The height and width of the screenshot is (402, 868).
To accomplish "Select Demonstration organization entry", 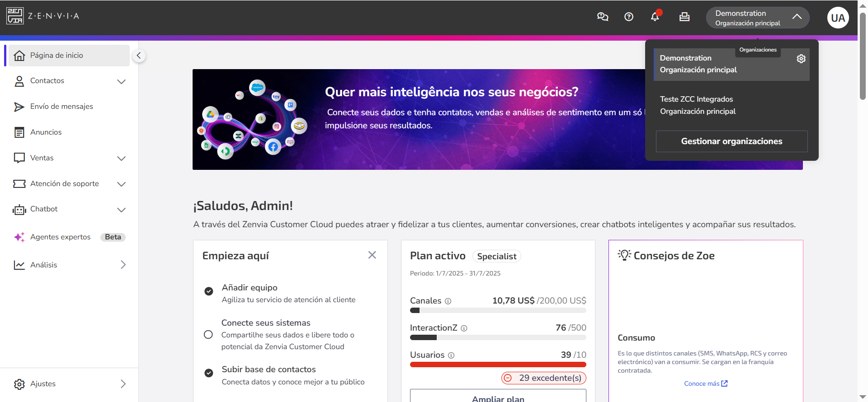I will point(731,64).
